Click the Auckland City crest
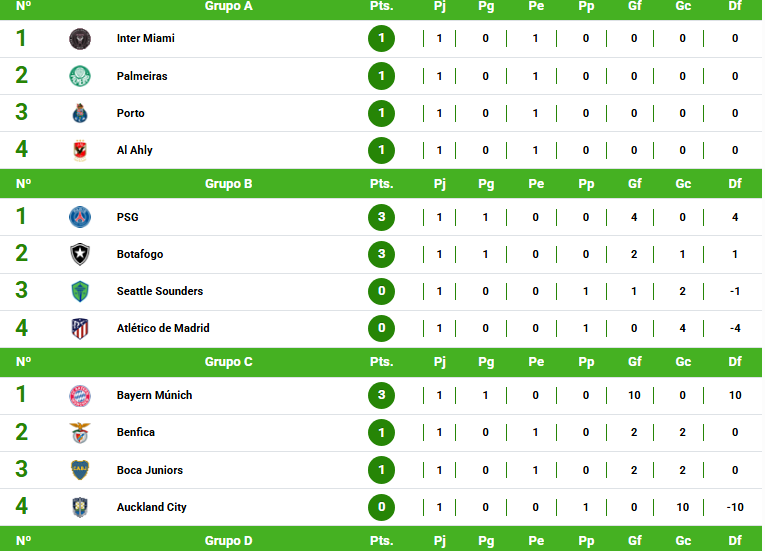This screenshot has height=551, width=765. point(80,507)
